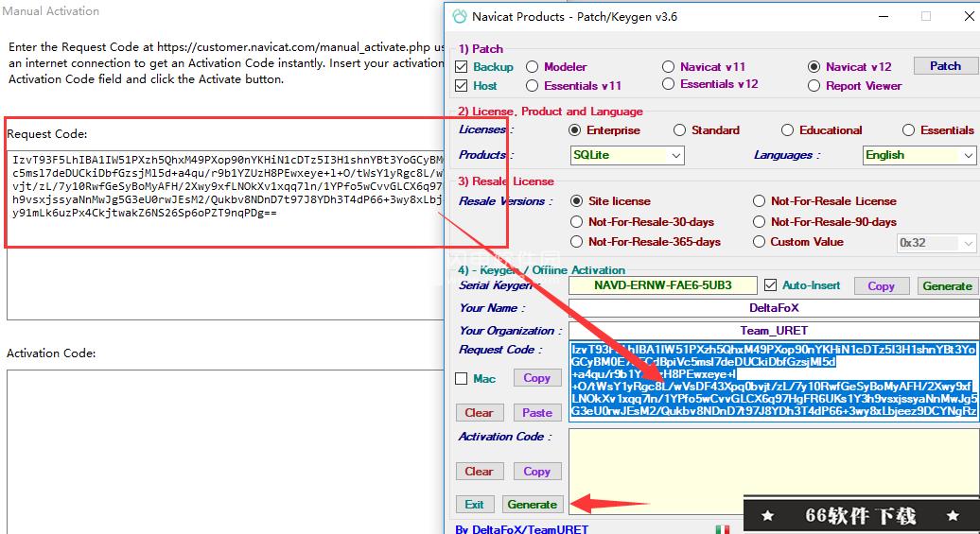The image size is (980, 534).
Task: Select the Navicat v11 radio option
Action: tap(668, 67)
